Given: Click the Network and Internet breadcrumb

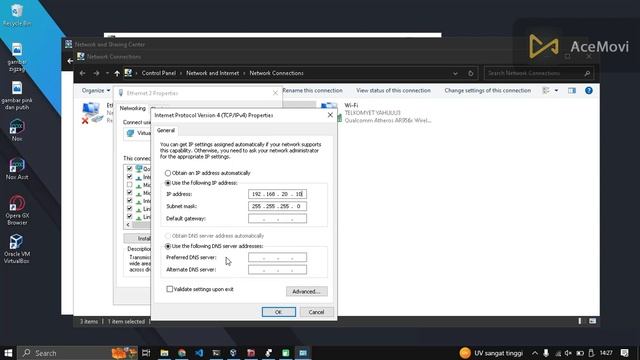Looking at the screenshot, I should coord(212,73).
